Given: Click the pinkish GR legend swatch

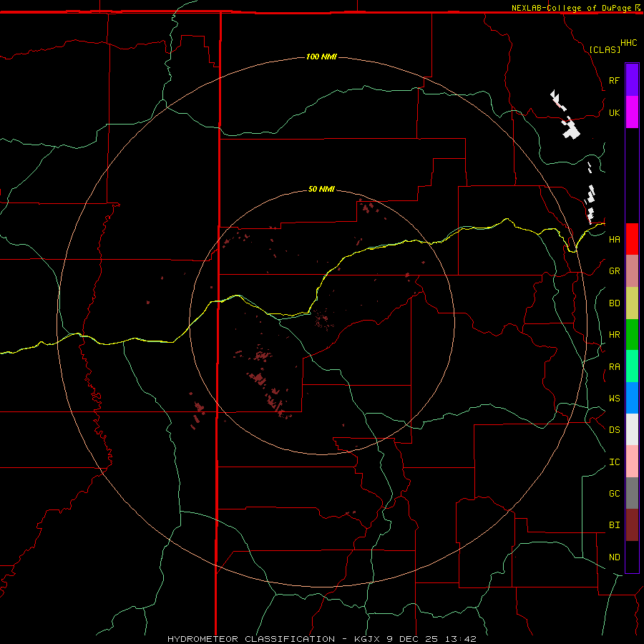Looking at the screenshot, I should point(632,271).
